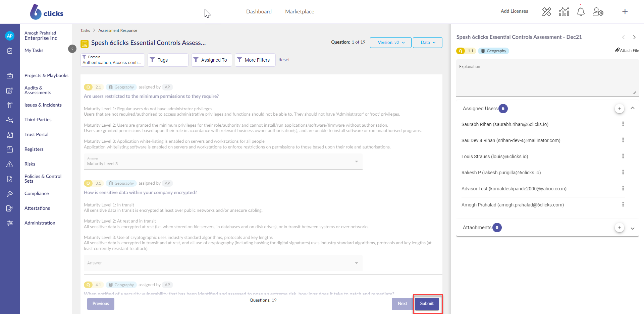Open the Registers sidebar icon
This screenshot has width=644, height=314.
(10, 149)
